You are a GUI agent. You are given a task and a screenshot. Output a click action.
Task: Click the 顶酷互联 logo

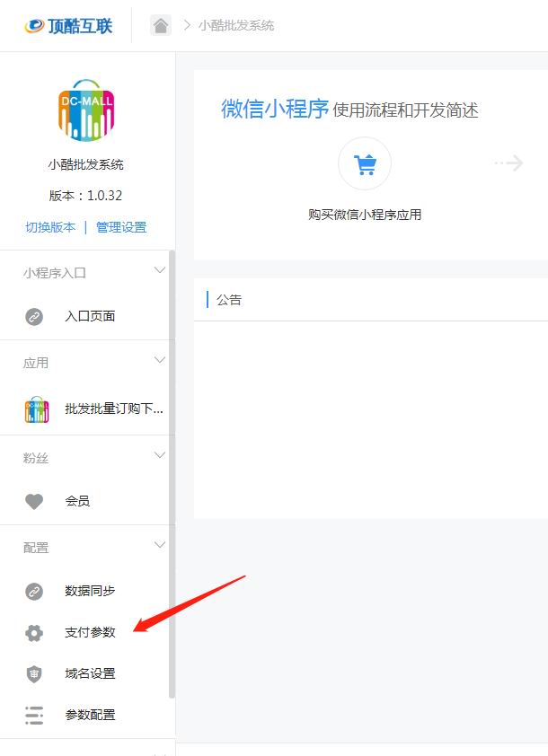click(68, 25)
